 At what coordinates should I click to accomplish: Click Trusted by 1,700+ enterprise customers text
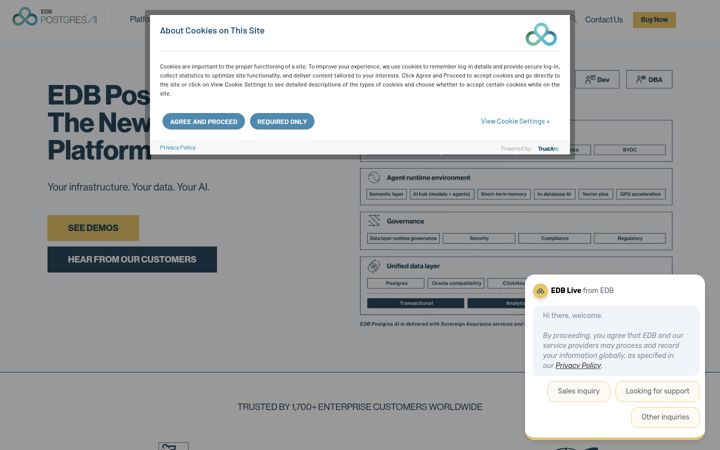pyautogui.click(x=360, y=407)
